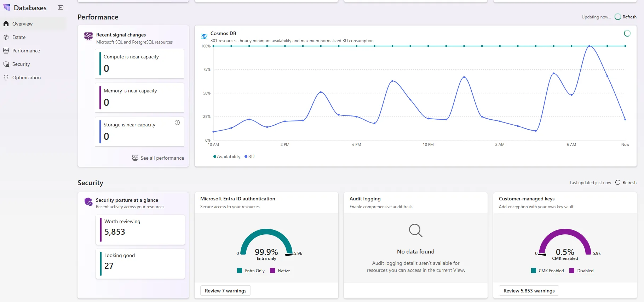644x302 pixels.
Task: Click the Entra Only teal legend swatch
Action: click(240, 270)
